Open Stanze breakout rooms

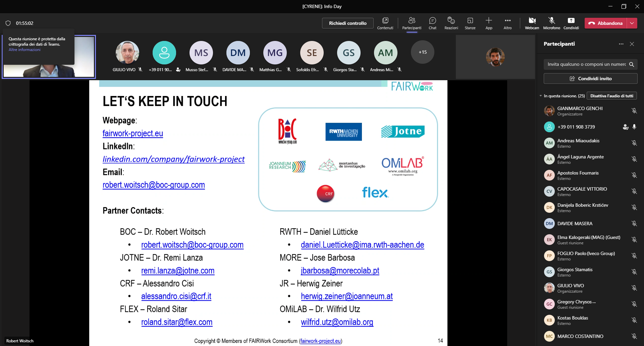coord(470,23)
